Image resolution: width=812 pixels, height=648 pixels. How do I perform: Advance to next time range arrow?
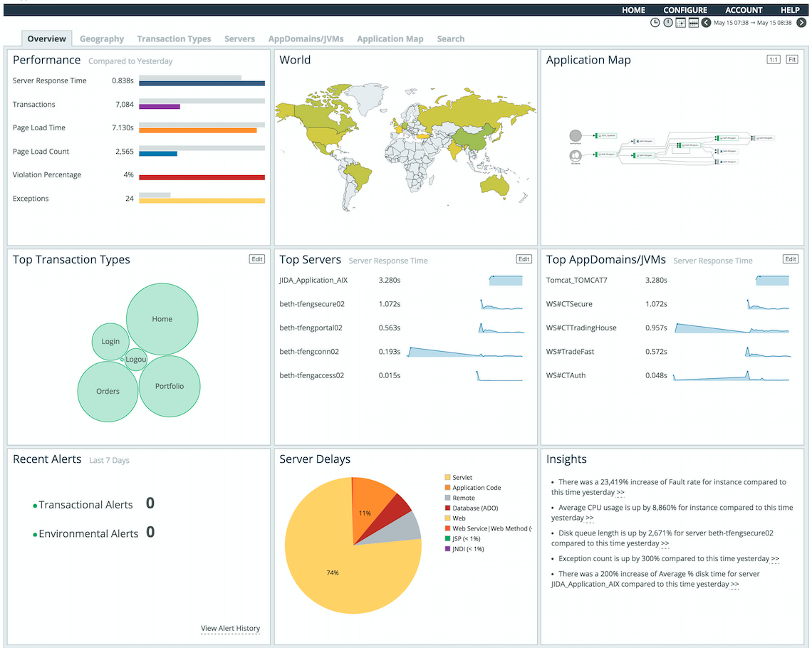point(801,23)
